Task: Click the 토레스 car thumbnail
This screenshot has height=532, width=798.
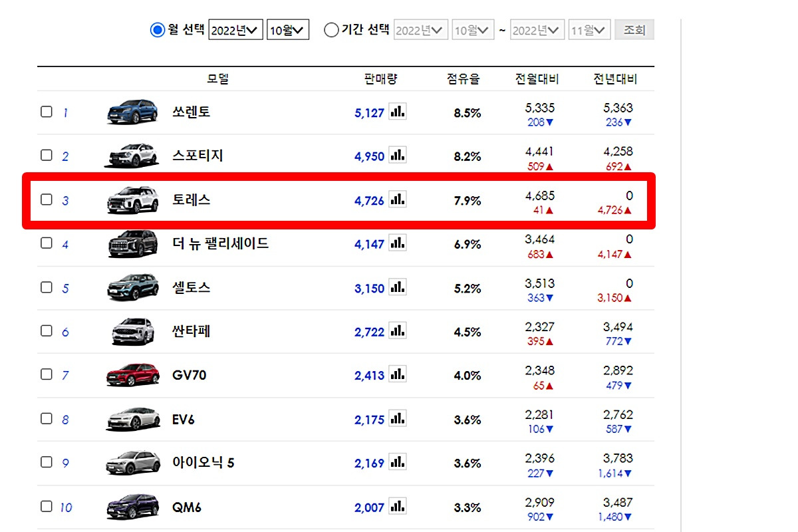Action: [132, 200]
